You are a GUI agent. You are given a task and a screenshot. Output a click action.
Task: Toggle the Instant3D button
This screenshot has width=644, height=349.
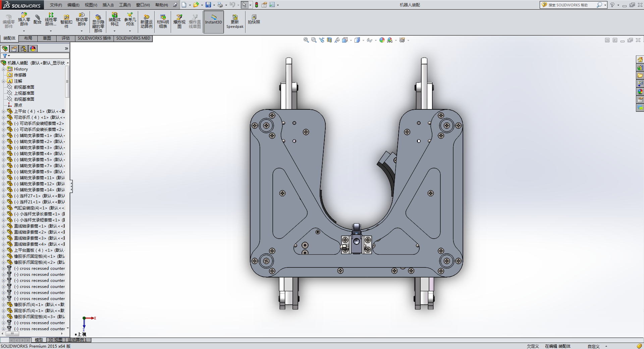tap(214, 22)
